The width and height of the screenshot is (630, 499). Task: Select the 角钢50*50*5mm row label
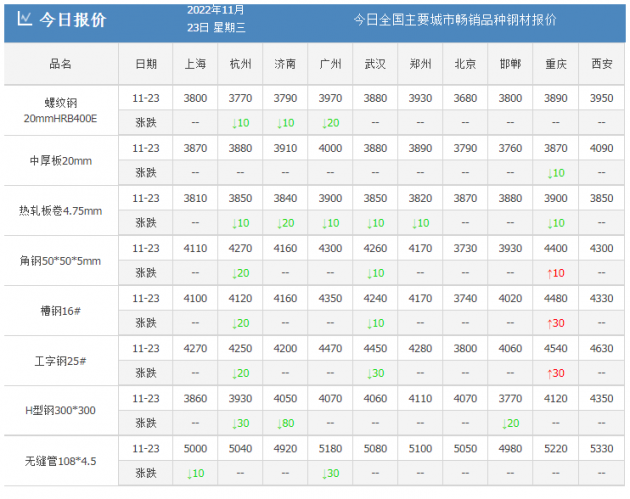[60, 260]
